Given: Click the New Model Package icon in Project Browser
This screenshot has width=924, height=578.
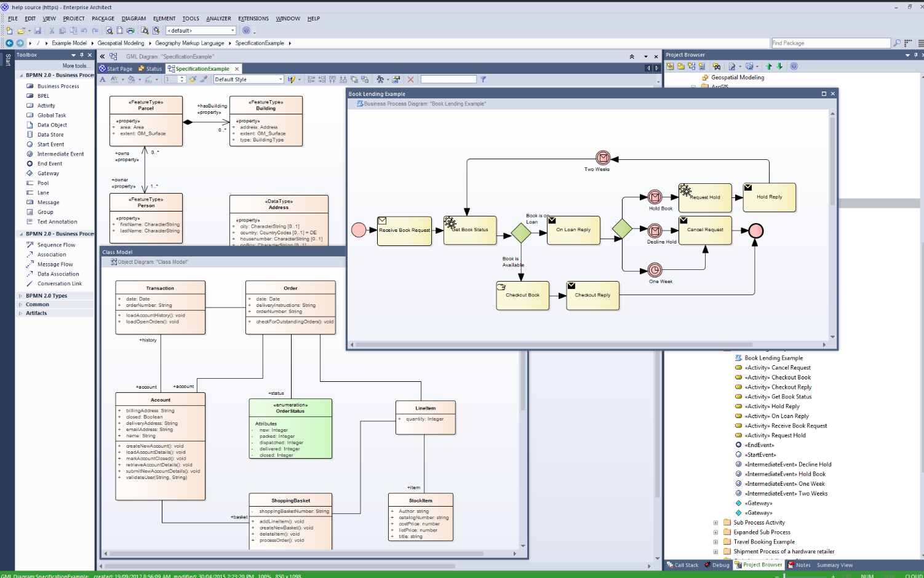Looking at the screenshot, I should 670,66.
